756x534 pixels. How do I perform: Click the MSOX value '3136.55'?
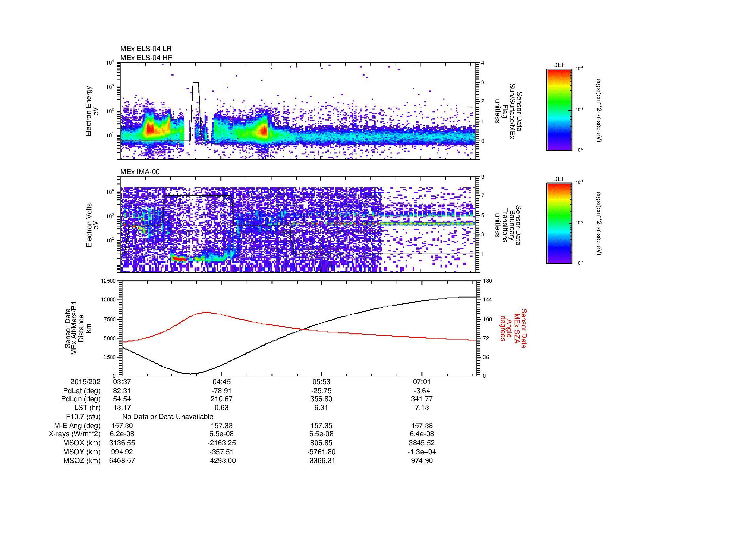point(122,443)
